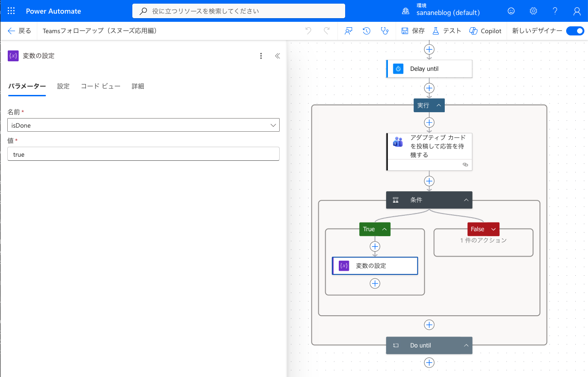This screenshot has height=377, width=588.
Task: Click the Power Automate title link
Action: click(53, 11)
